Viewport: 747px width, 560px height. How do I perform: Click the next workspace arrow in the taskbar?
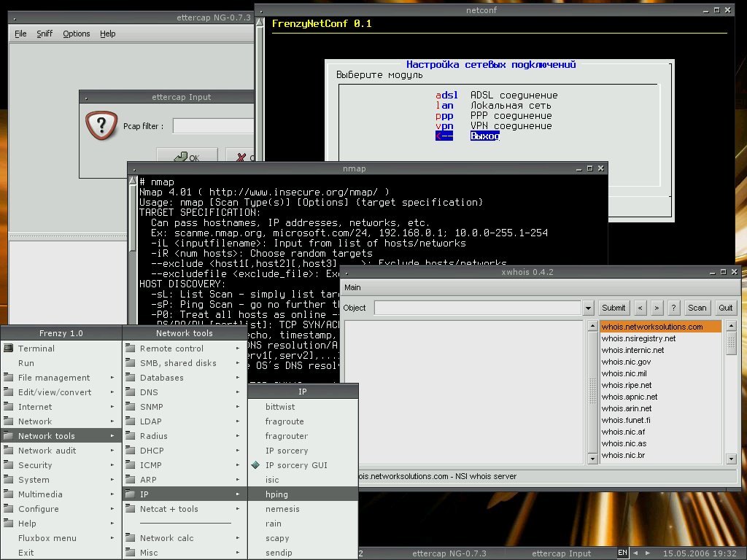(648, 553)
